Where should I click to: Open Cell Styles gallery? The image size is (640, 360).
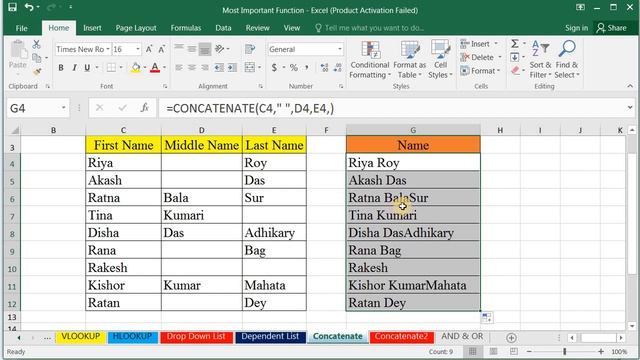point(440,60)
